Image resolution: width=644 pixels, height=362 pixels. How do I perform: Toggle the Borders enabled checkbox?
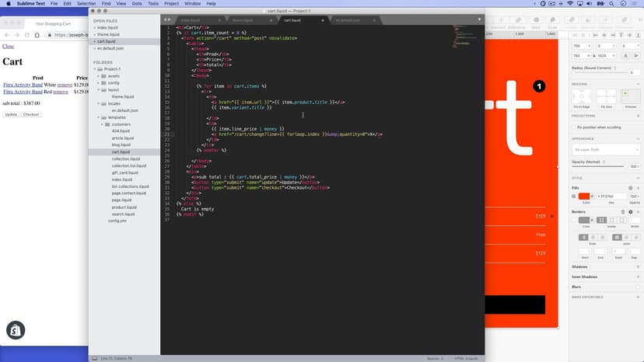[x=574, y=221]
